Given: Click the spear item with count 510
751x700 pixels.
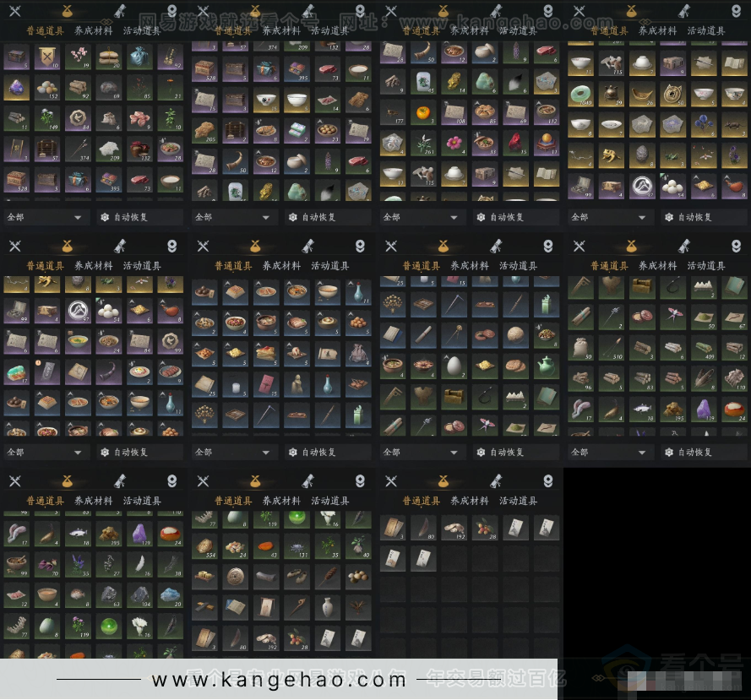Looking at the screenshot, I should [x=612, y=347].
